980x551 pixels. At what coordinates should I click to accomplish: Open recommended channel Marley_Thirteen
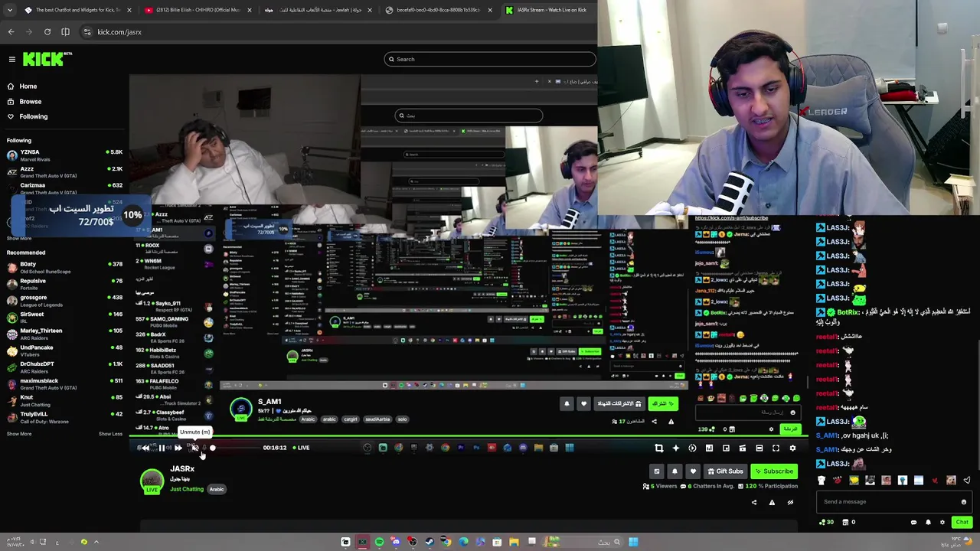point(64,334)
